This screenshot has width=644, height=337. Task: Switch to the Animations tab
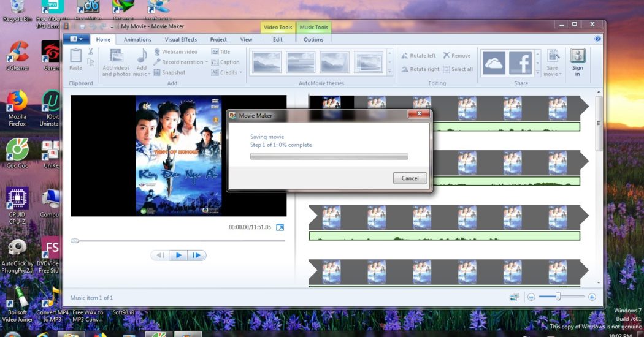pyautogui.click(x=137, y=39)
